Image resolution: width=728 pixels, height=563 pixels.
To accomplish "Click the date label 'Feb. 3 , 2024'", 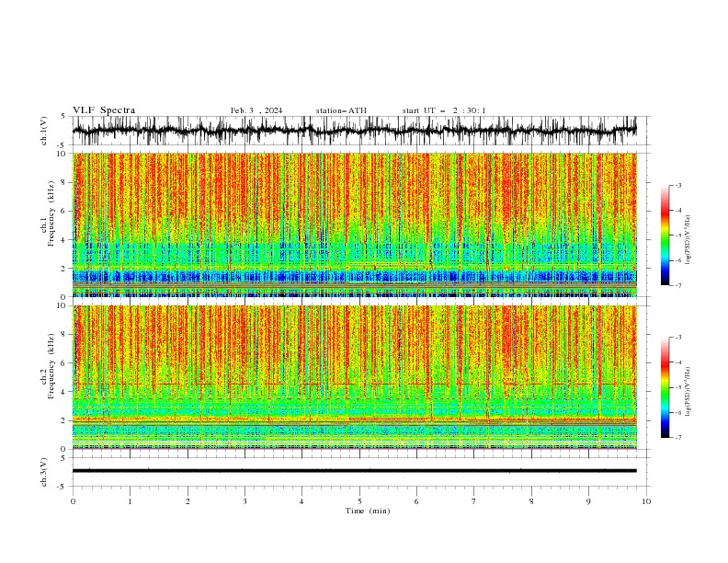I will (x=256, y=110).
